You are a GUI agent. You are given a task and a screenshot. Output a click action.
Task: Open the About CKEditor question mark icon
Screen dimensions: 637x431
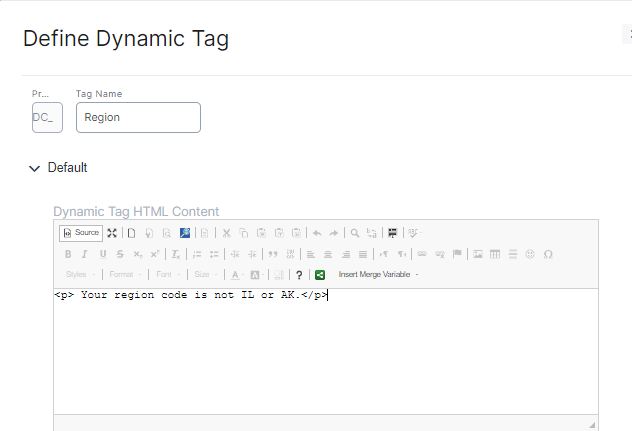tap(299, 274)
